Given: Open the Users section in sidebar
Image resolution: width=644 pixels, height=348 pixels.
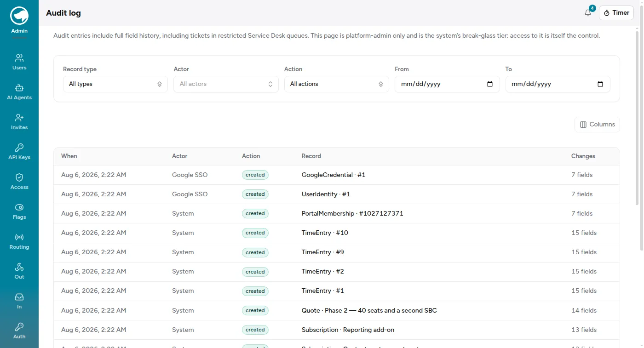Looking at the screenshot, I should click(x=19, y=62).
